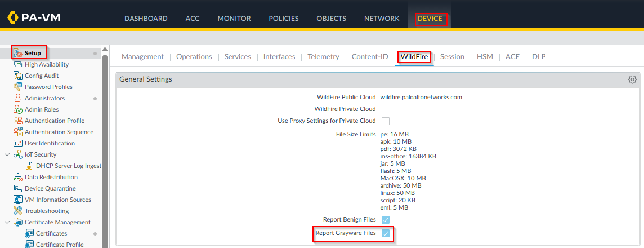The height and width of the screenshot is (248, 644).
Task: Click the Certificate Management icon
Action: pos(17,222)
